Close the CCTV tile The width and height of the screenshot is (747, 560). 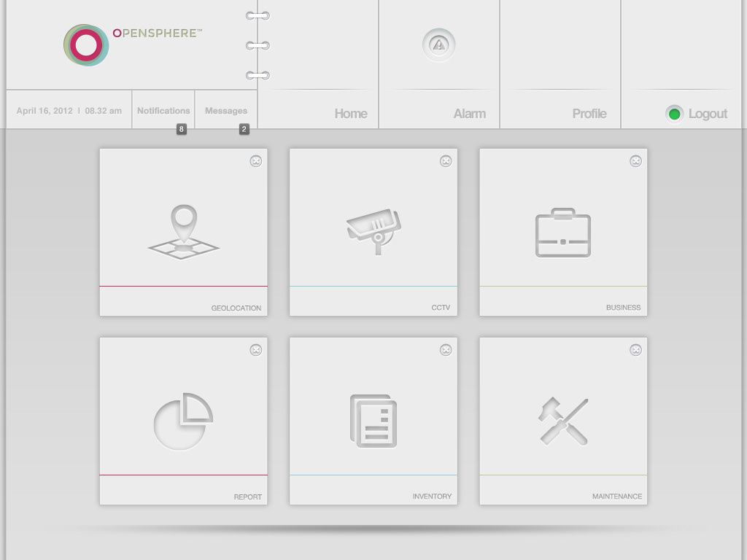[446, 161]
